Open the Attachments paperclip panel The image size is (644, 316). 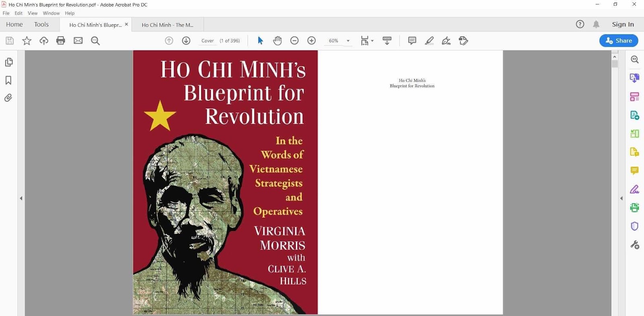pos(8,98)
